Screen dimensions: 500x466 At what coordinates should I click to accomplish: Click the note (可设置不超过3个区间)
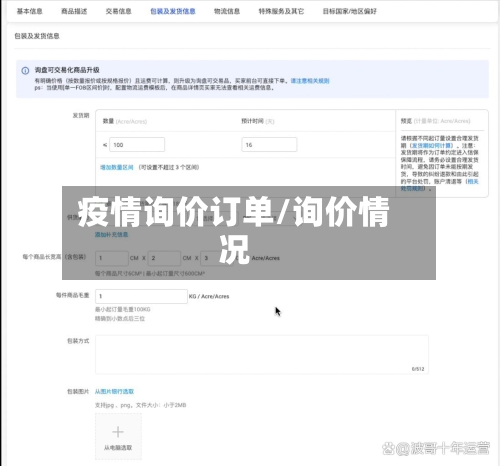click(x=169, y=167)
